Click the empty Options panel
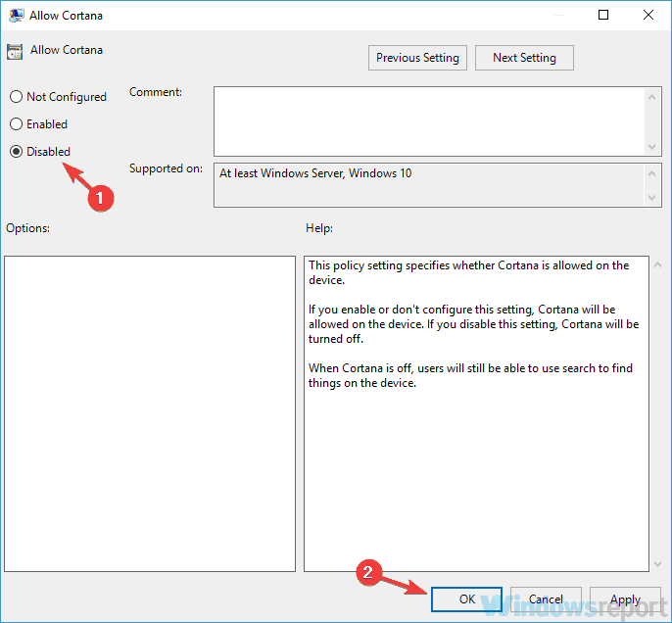Screen dimensions: 672x623 click(x=150, y=413)
